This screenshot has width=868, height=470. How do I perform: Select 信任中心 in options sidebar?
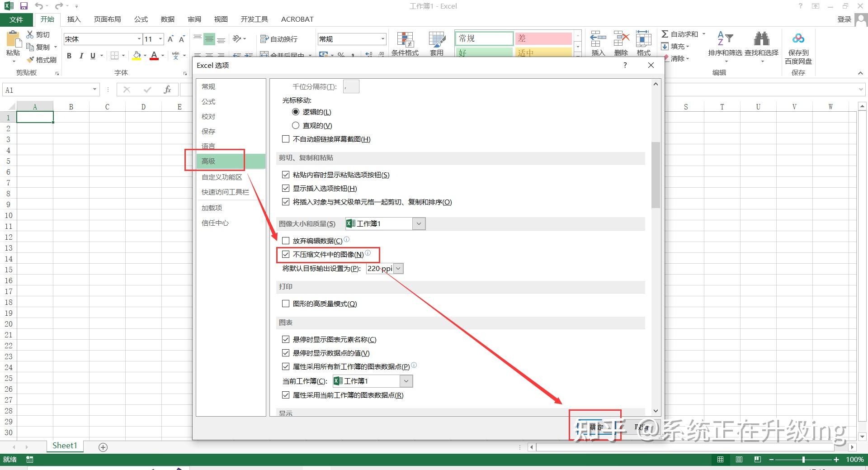point(231,223)
